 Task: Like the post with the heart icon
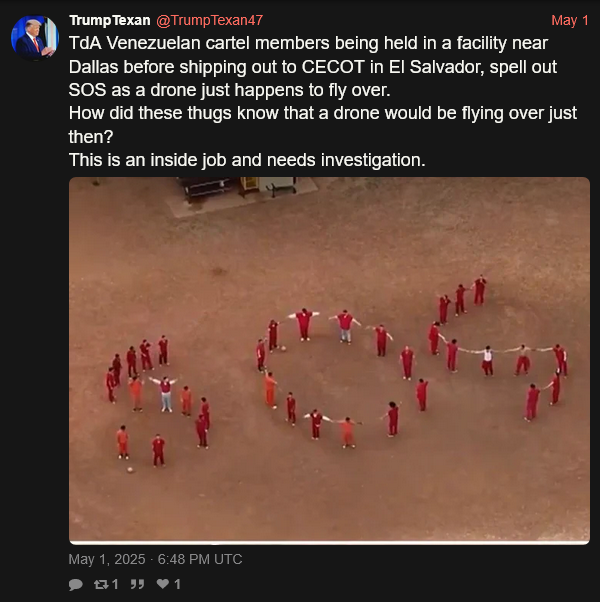pyautogui.click(x=163, y=584)
